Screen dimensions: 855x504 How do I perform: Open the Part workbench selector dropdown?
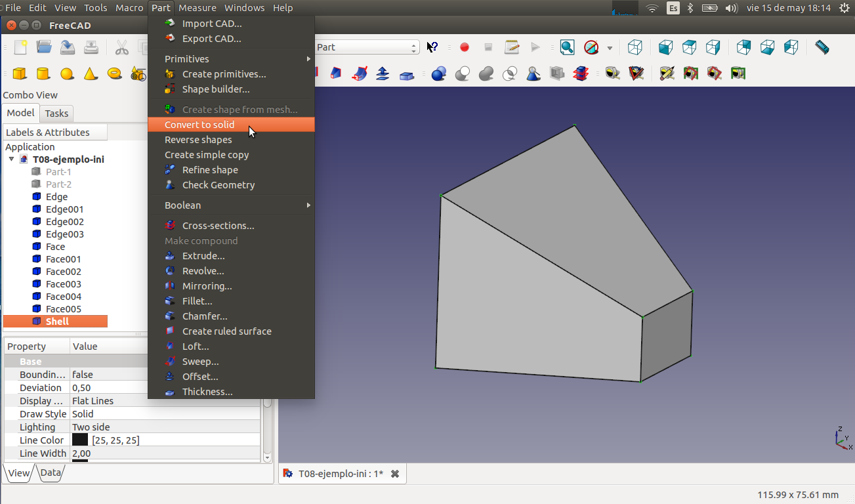366,47
